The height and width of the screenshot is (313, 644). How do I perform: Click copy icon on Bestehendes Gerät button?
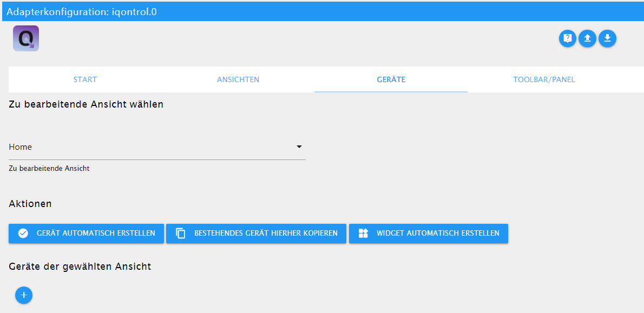pos(181,234)
